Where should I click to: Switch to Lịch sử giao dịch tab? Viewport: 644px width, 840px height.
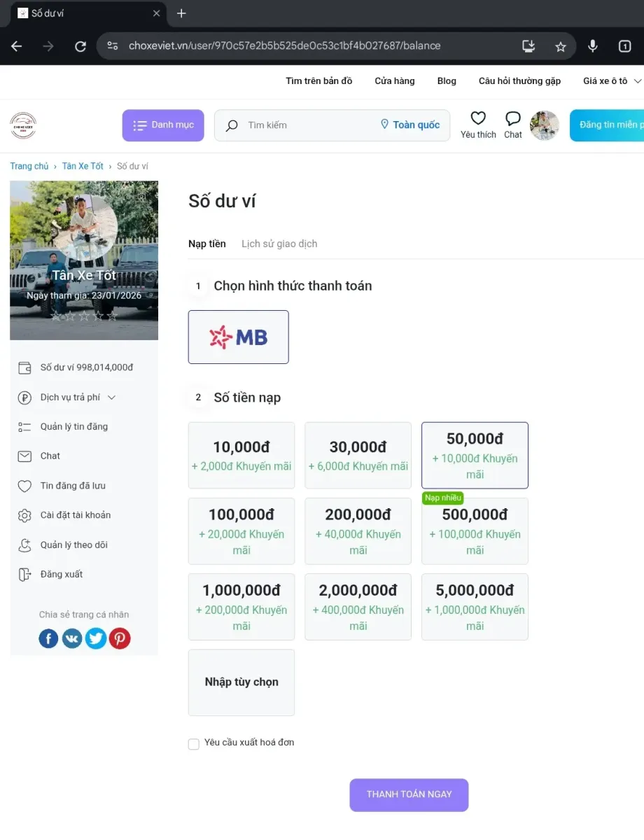[279, 244]
